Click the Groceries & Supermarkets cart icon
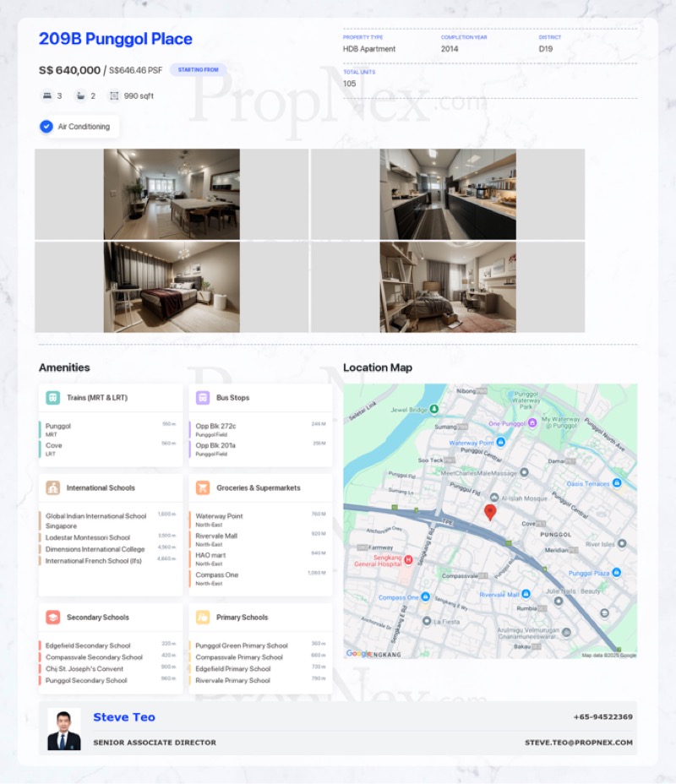Screen dimensions: 676x784 203,487
